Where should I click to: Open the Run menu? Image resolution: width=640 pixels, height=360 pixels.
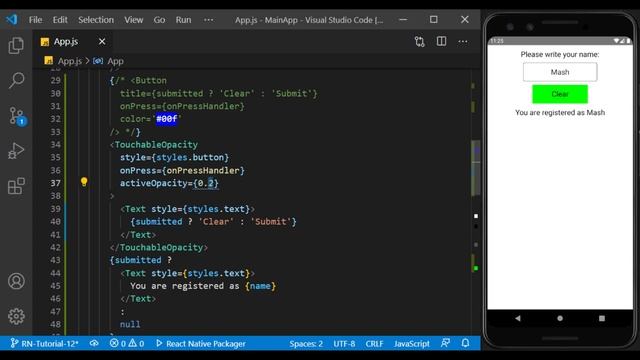point(183,20)
